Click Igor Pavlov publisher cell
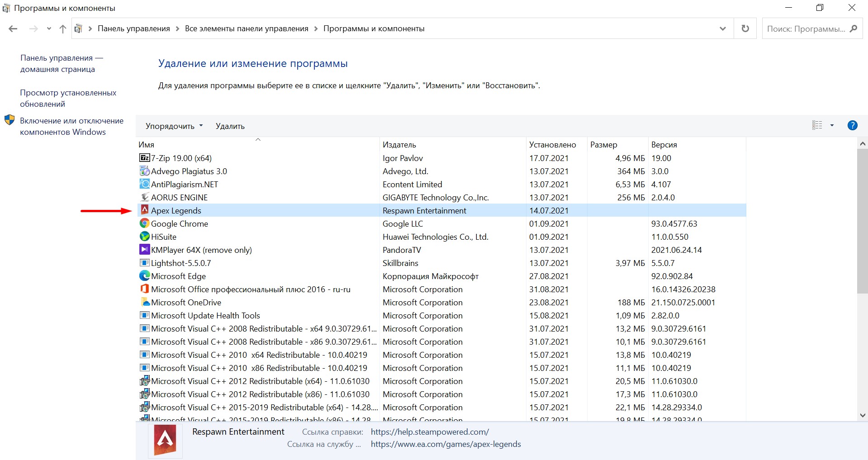Viewport: 868px width, 460px height. pyautogui.click(x=403, y=158)
